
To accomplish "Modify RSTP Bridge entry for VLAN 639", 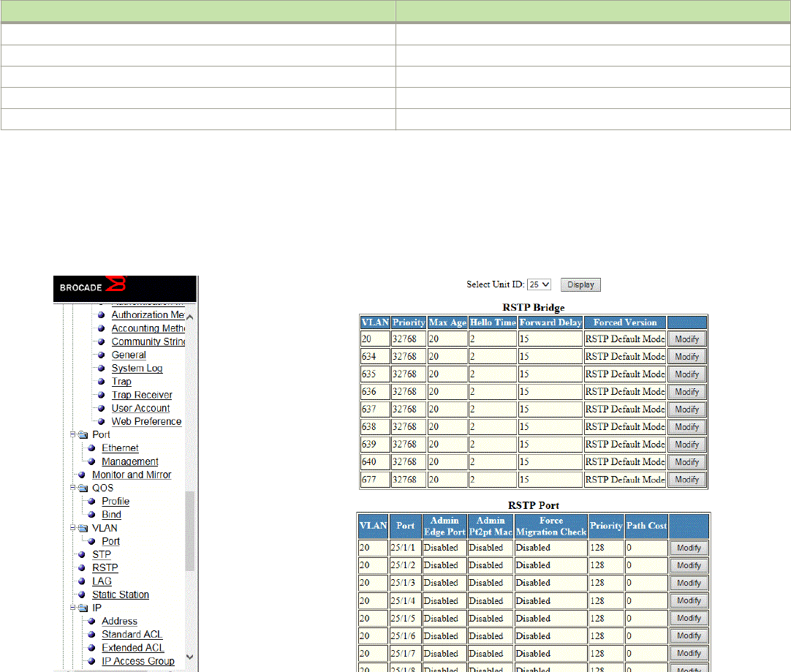I will coord(687,445).
